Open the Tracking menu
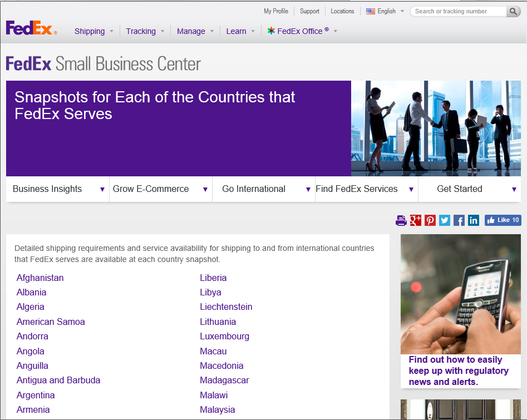Screen dimensions: 527x420 click(x=141, y=31)
